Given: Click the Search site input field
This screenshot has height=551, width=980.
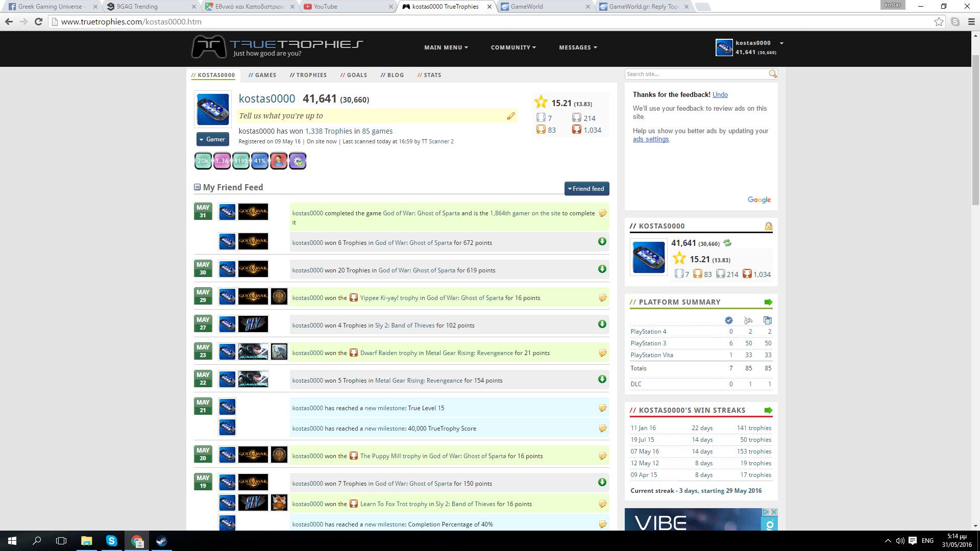Looking at the screenshot, I should (696, 74).
